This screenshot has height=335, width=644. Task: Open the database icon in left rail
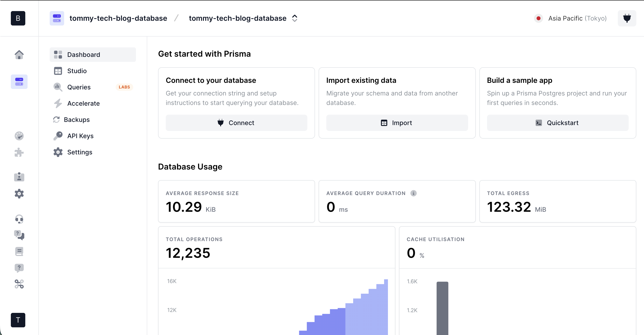[x=19, y=82]
